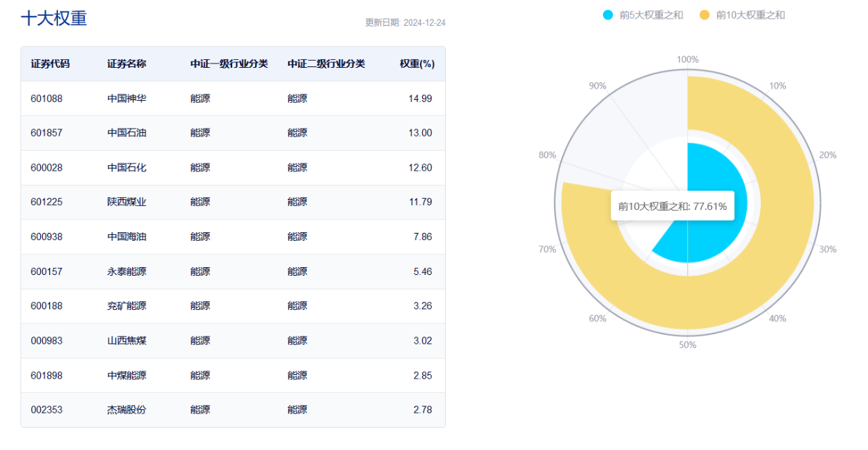This screenshot has height=450, width=868.
Task: Select stock name 兖矿能源
Action: (x=126, y=306)
